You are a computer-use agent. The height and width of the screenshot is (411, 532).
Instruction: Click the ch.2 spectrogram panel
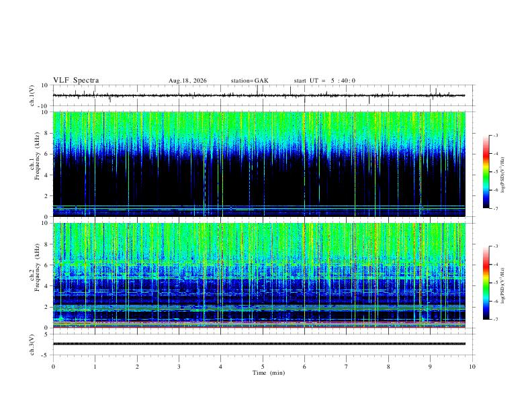coord(259,275)
